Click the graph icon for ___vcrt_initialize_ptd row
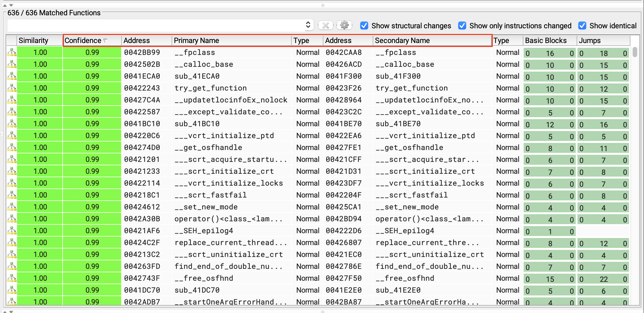 12,136
